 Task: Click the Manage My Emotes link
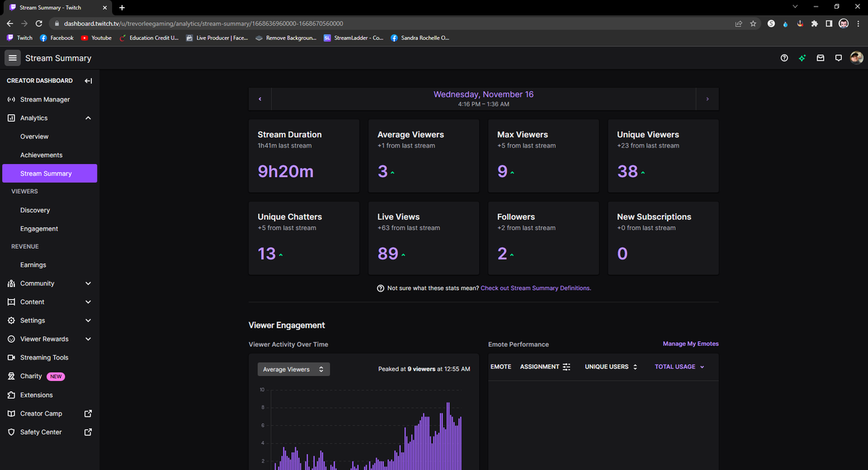[x=691, y=343]
